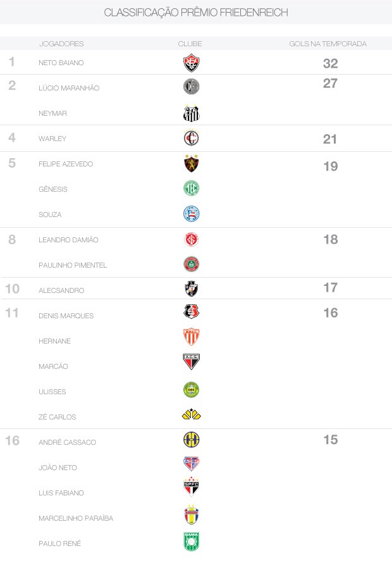Click Luis Fabiano's SPFC crest
This screenshot has width=392, height=565.
pyautogui.click(x=191, y=487)
